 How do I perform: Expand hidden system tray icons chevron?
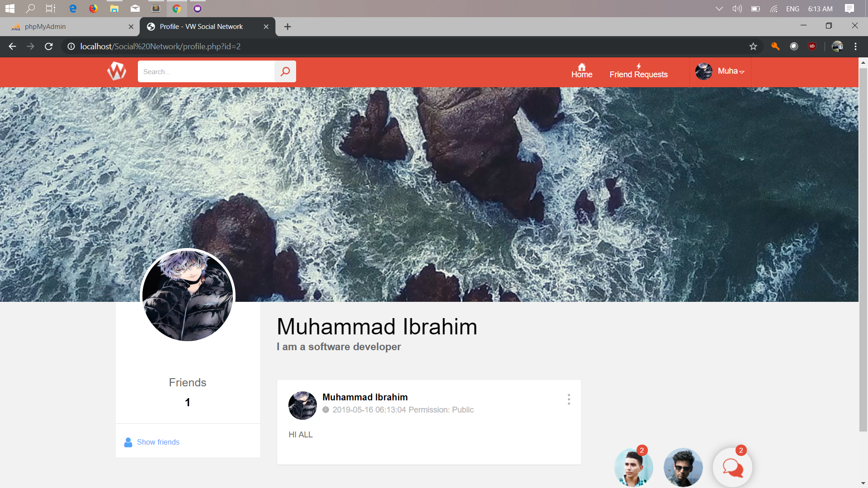[719, 8]
